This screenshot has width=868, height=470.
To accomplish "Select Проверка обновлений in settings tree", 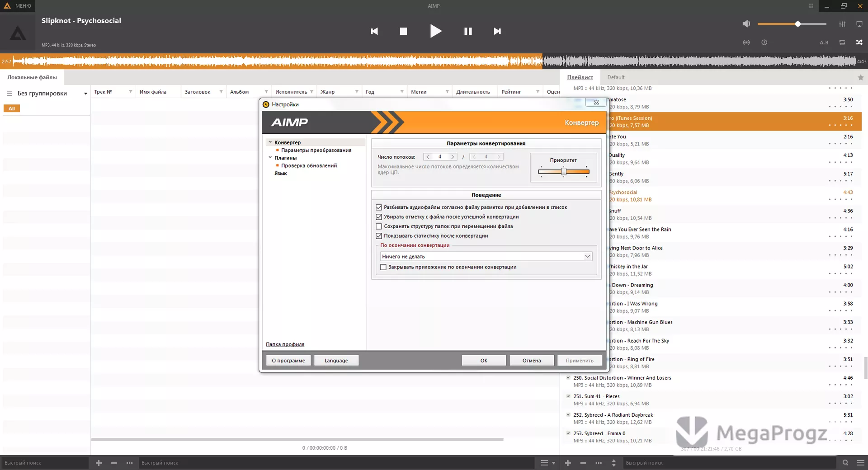I will coord(309,166).
